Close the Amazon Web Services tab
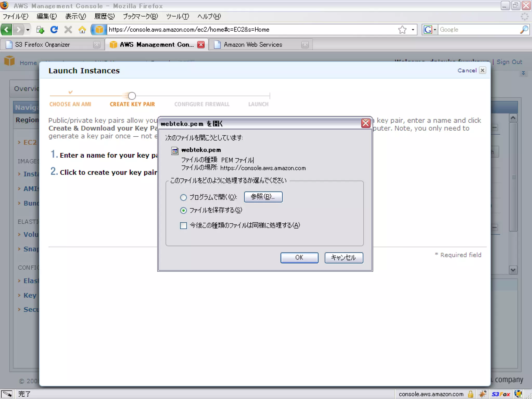Image resolution: width=532 pixels, height=399 pixels. [305, 45]
